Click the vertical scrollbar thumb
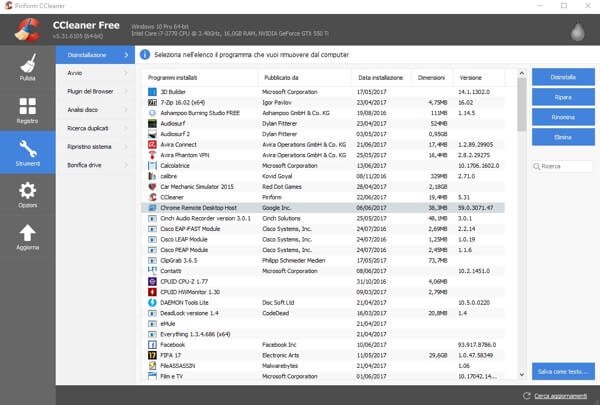The image size is (600, 405). tap(522, 104)
